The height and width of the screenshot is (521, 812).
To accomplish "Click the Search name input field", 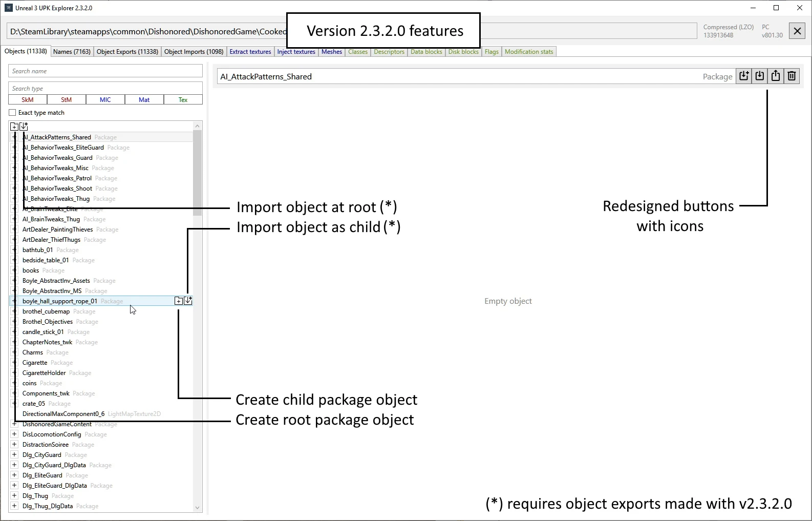I will tap(105, 71).
